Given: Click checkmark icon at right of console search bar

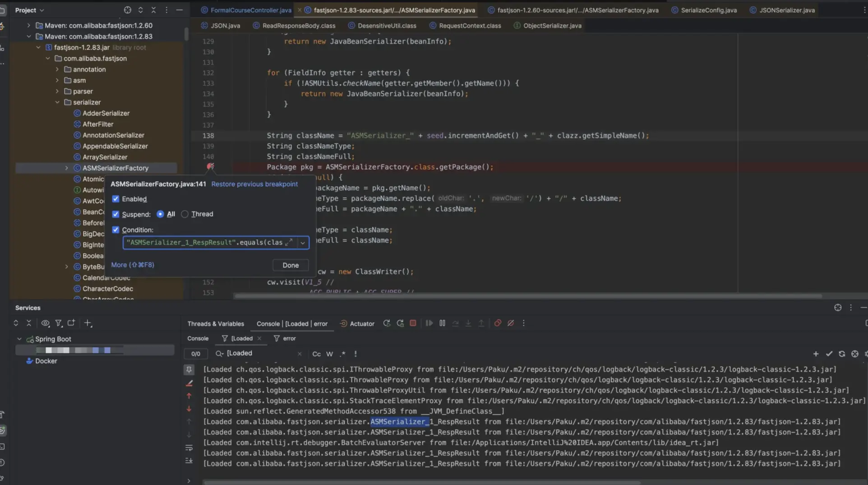Looking at the screenshot, I should click(x=829, y=354).
